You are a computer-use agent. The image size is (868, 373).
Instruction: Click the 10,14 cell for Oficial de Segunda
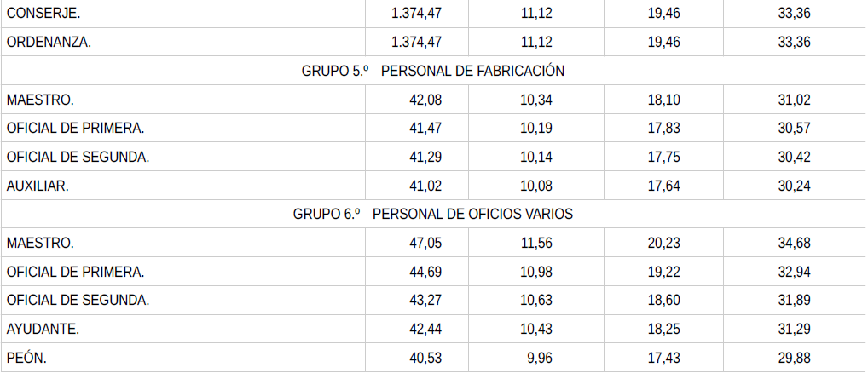(x=536, y=158)
